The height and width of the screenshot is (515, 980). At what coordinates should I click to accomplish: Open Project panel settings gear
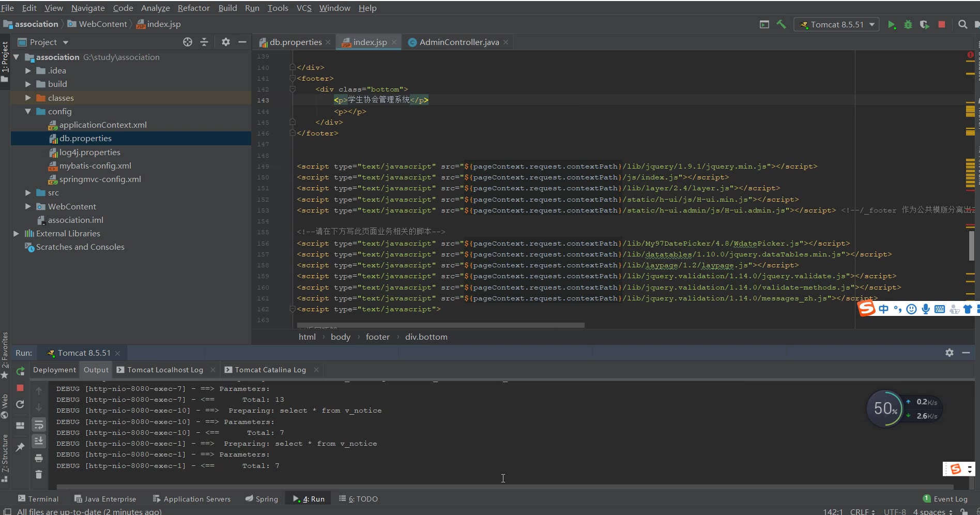[x=226, y=42]
